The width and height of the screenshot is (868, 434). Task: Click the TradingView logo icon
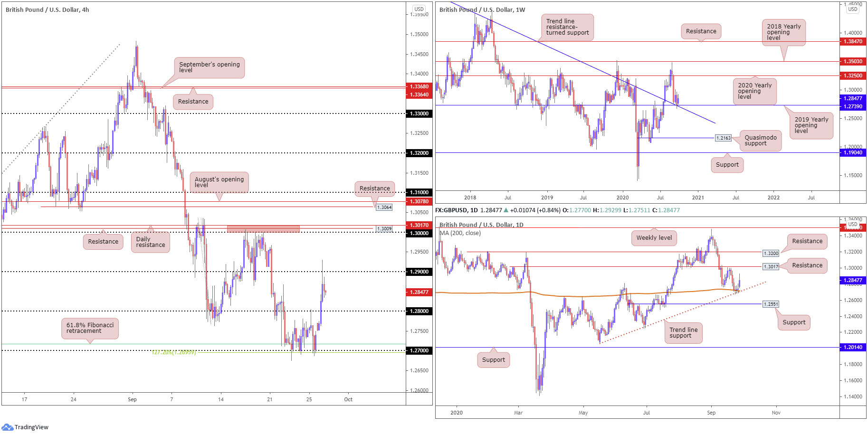tap(7, 427)
